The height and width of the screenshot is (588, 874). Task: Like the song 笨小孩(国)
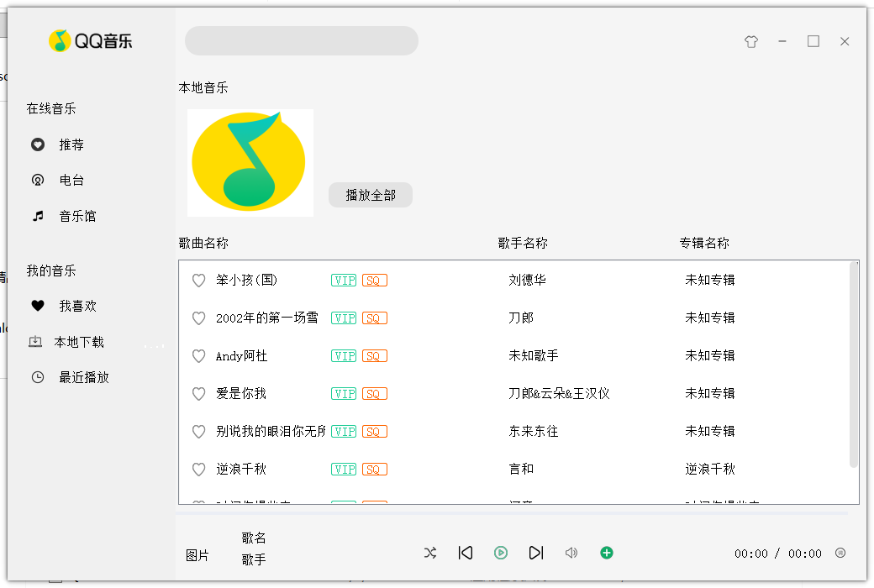click(x=198, y=281)
